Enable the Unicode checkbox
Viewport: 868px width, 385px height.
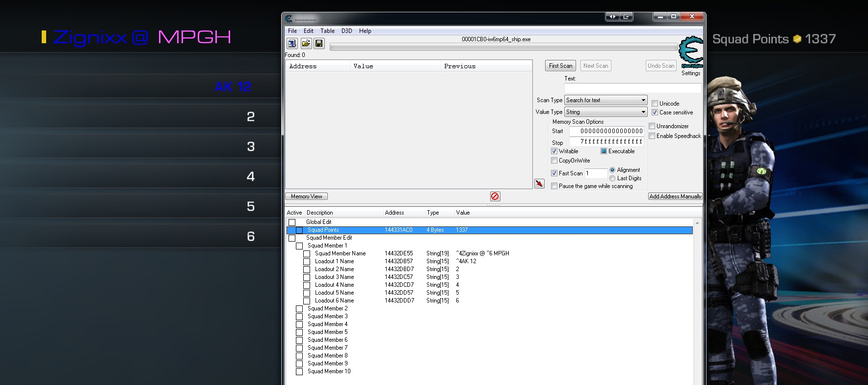point(655,104)
